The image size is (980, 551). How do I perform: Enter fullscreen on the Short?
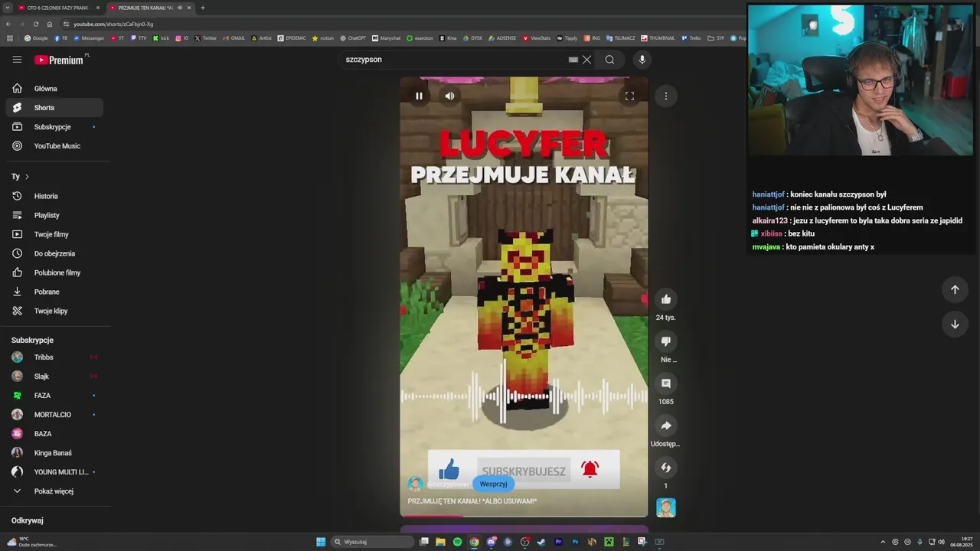(x=629, y=96)
